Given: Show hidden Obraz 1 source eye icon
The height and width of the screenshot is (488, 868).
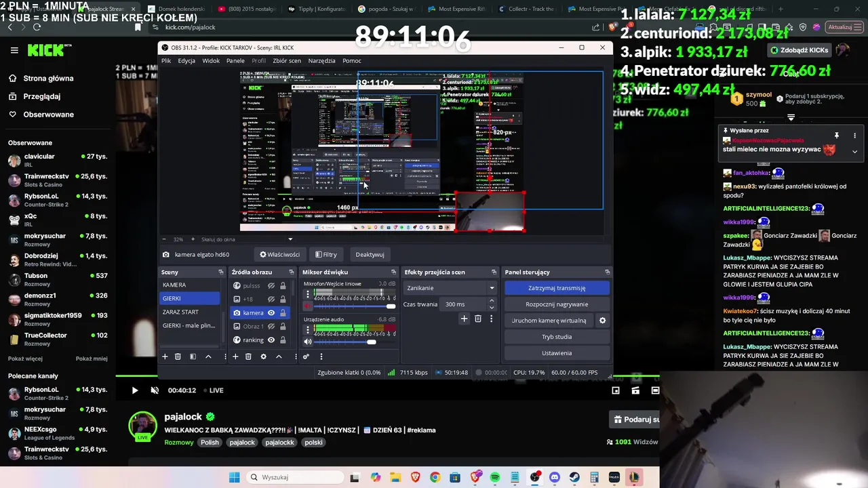Looking at the screenshot, I should click(x=271, y=326).
